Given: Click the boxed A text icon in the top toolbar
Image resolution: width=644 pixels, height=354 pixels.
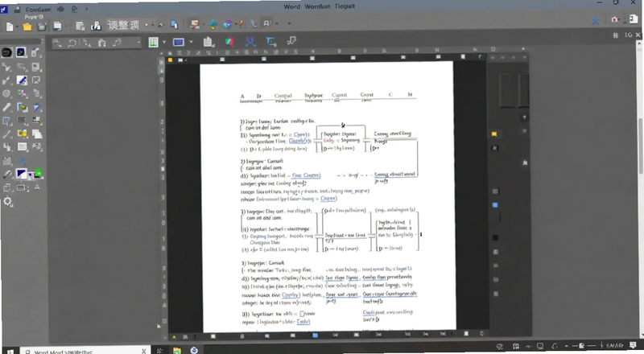Looking at the screenshot, I should pos(267,24).
